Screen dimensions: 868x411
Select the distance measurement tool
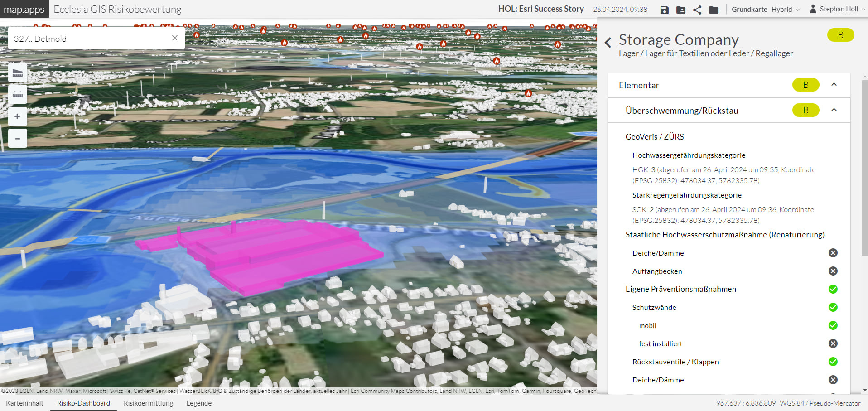tap(17, 94)
